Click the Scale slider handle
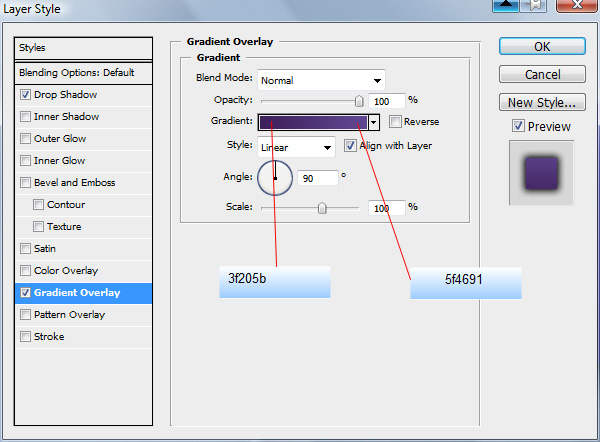Image resolution: width=600 pixels, height=442 pixels. point(322,208)
